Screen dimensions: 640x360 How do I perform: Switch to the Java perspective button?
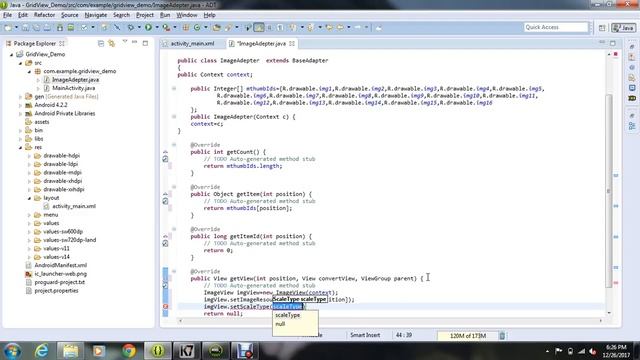click(624, 27)
